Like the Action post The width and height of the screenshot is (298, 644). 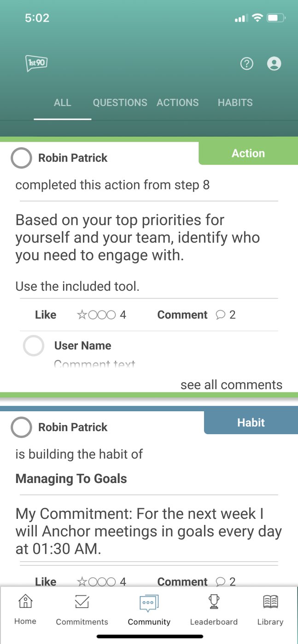pyautogui.click(x=46, y=315)
